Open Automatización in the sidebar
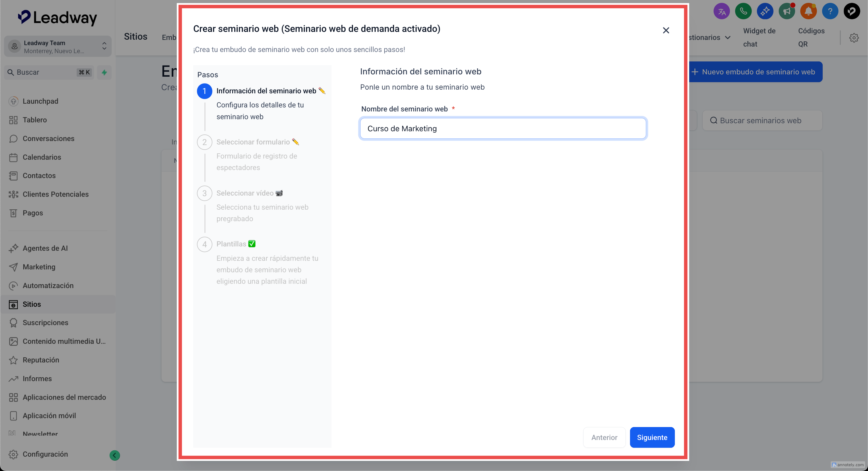The width and height of the screenshot is (868, 471). click(48, 285)
